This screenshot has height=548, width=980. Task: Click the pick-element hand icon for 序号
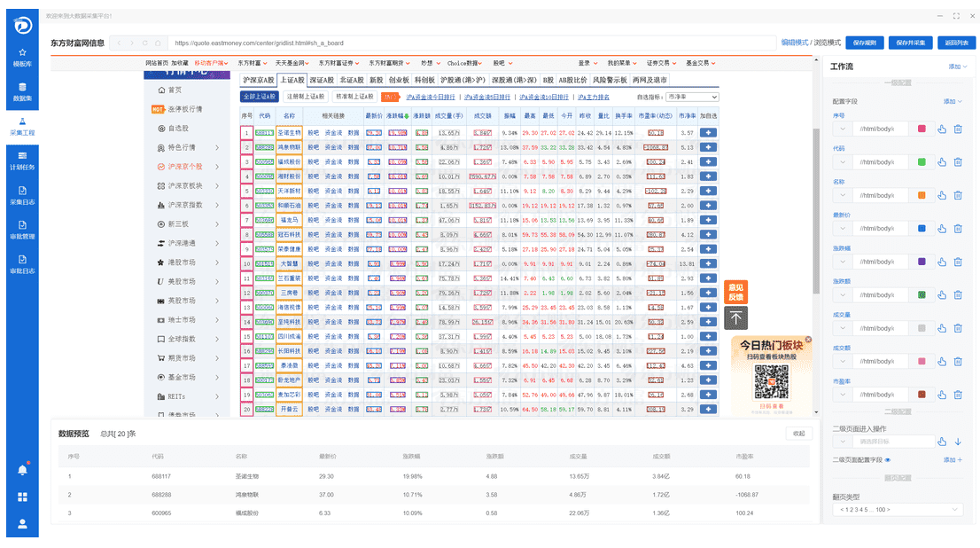[x=942, y=129]
